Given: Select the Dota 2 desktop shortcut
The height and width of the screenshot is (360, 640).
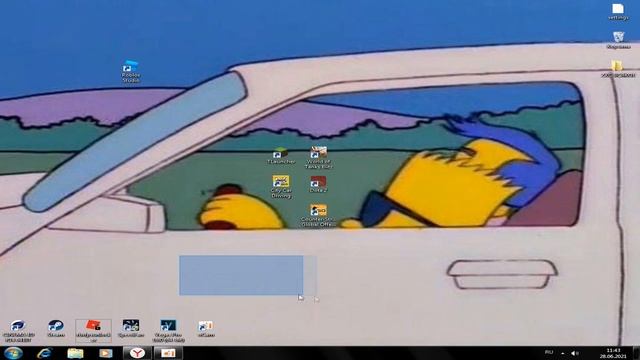Looking at the screenshot, I should [x=318, y=184].
